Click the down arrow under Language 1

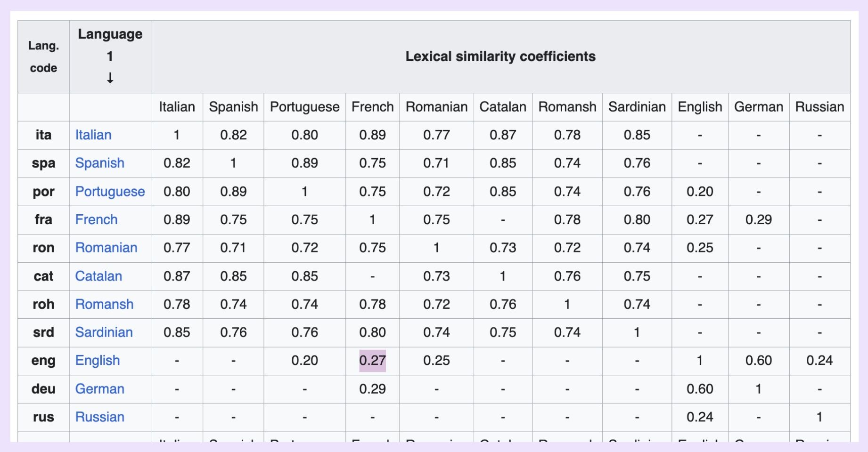[x=110, y=78]
